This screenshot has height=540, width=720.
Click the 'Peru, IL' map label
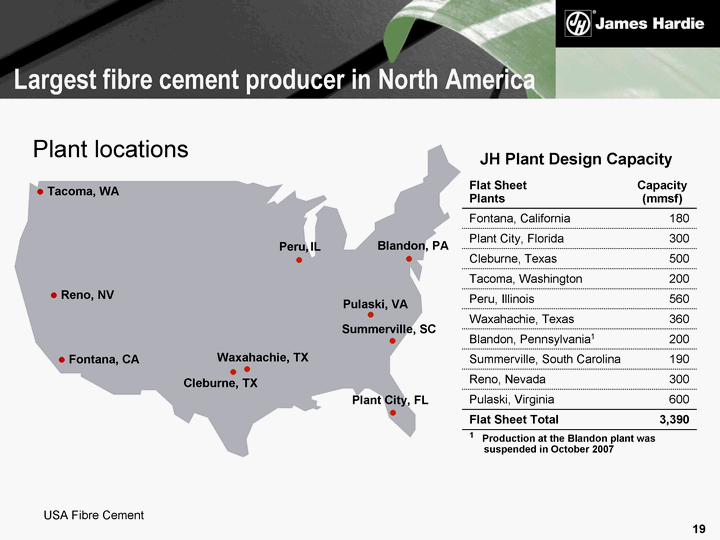pos(300,247)
